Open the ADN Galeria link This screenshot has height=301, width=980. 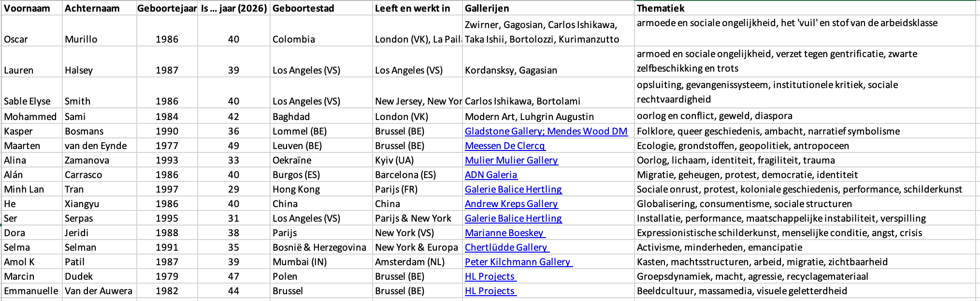(x=491, y=175)
